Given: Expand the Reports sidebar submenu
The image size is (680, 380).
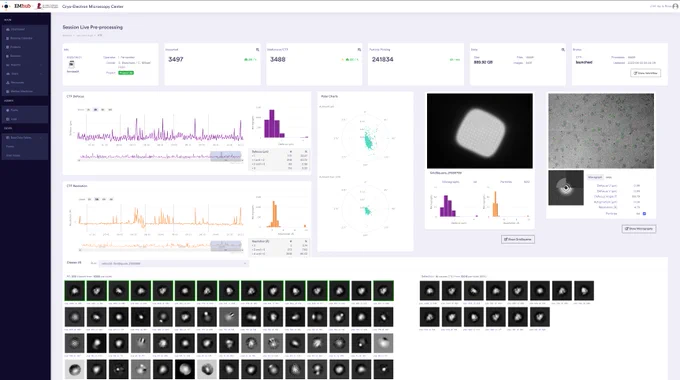Looking at the screenshot, I should click(25, 65).
